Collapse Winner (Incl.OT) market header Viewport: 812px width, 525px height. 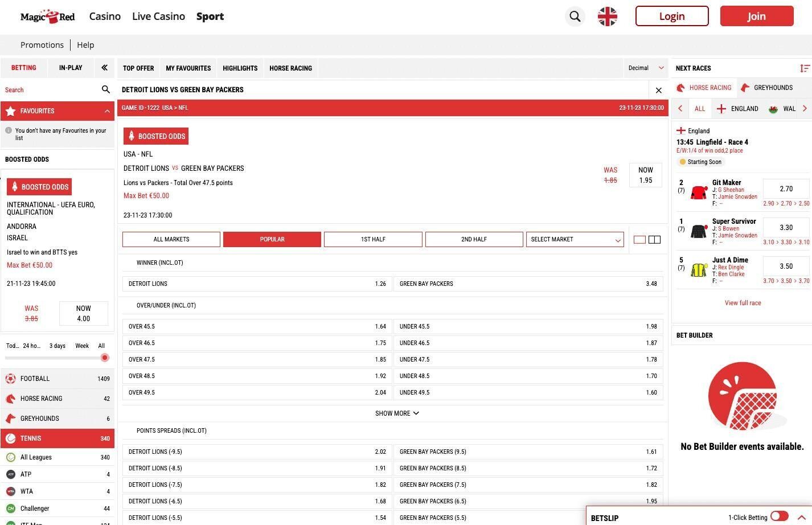(393, 262)
